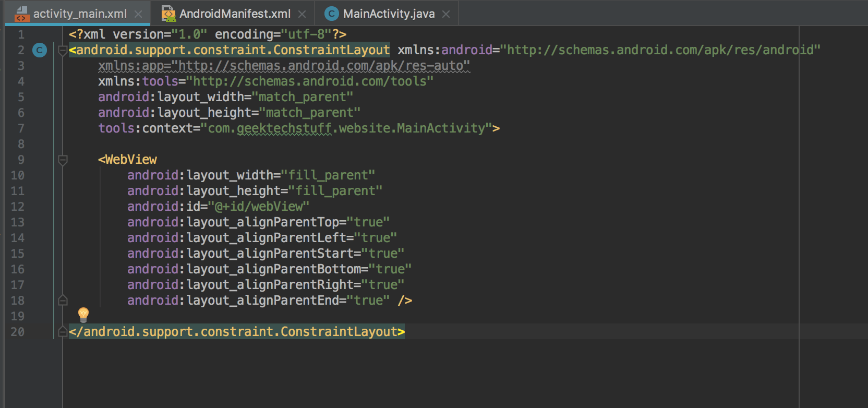
Task: Click the AndroidManifest.xml file icon in tab
Action: tap(168, 14)
